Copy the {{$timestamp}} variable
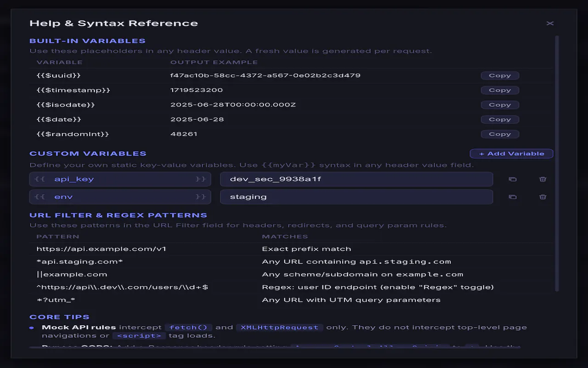This screenshot has height=368, width=588. point(500,90)
